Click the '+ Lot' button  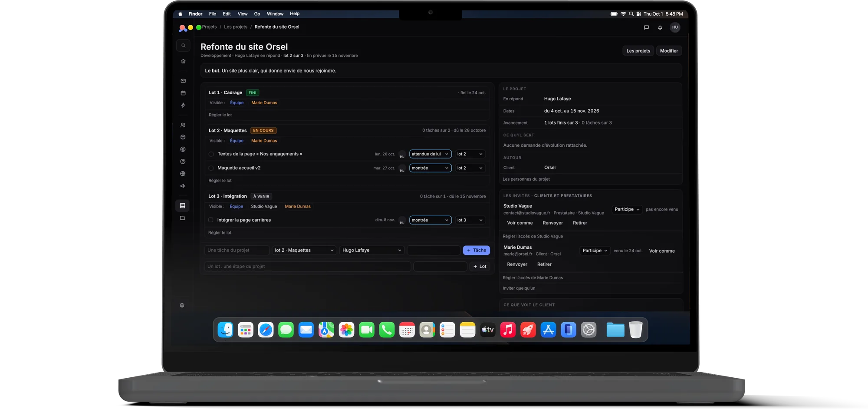pos(480,267)
